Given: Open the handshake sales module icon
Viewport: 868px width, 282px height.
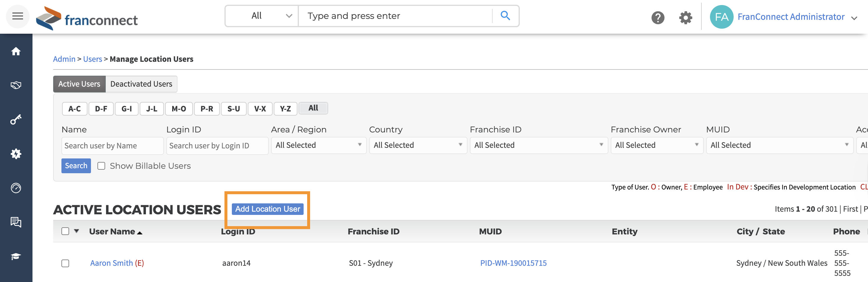Looking at the screenshot, I should 16,85.
